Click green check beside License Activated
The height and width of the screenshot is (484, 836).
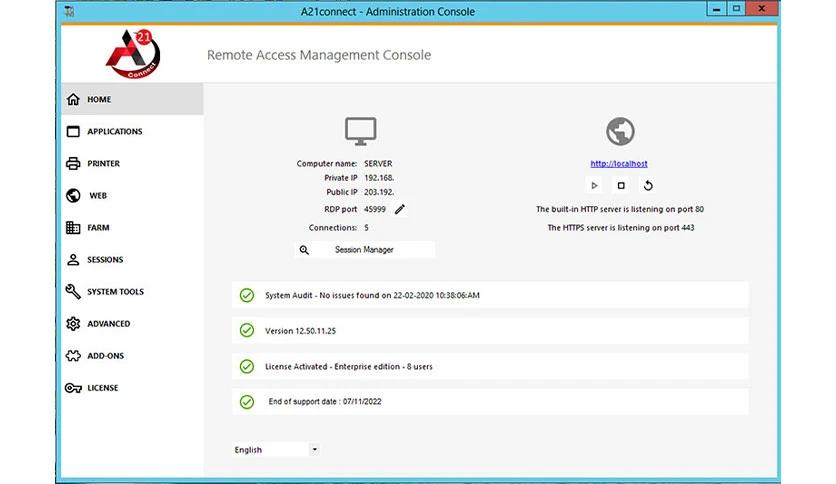click(x=247, y=366)
